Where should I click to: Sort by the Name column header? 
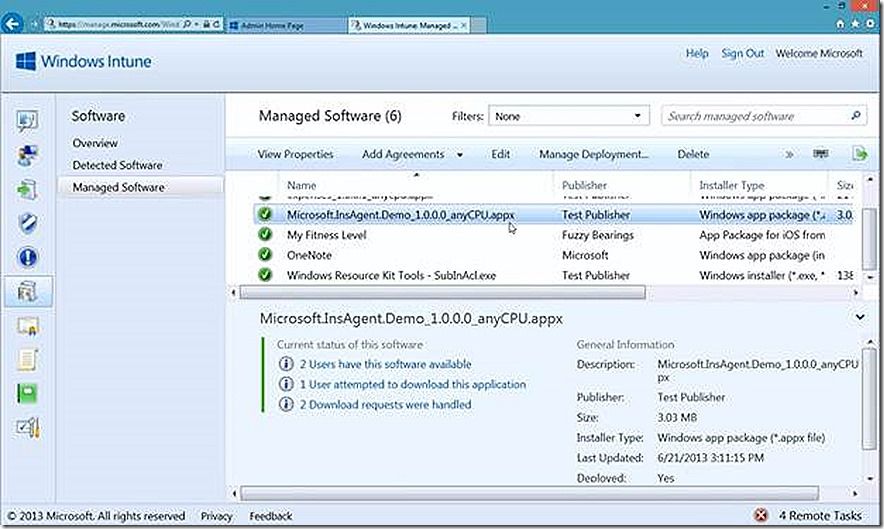tap(302, 185)
